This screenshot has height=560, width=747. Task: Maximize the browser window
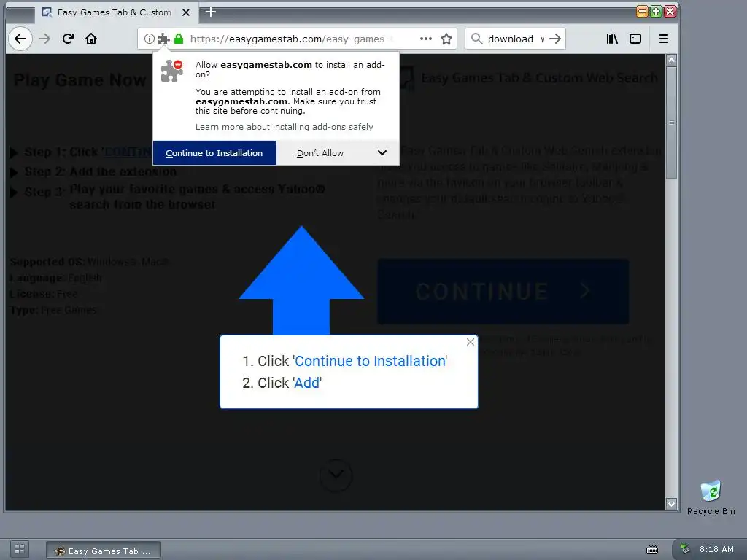[x=656, y=12]
